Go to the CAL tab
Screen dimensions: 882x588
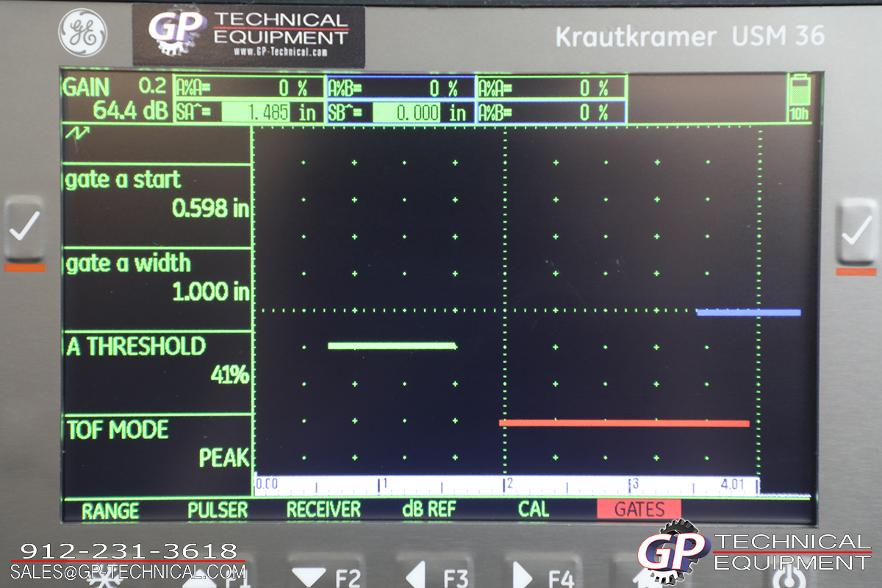[x=534, y=509]
